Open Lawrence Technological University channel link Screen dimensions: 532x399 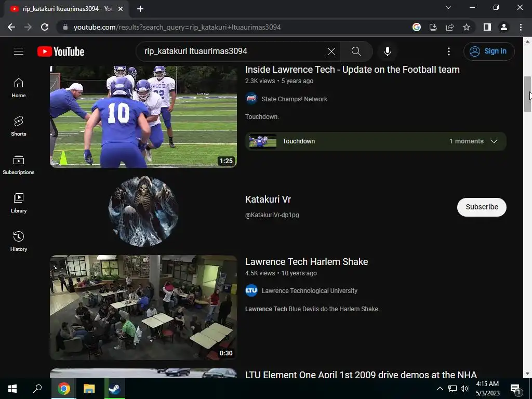[x=310, y=291]
